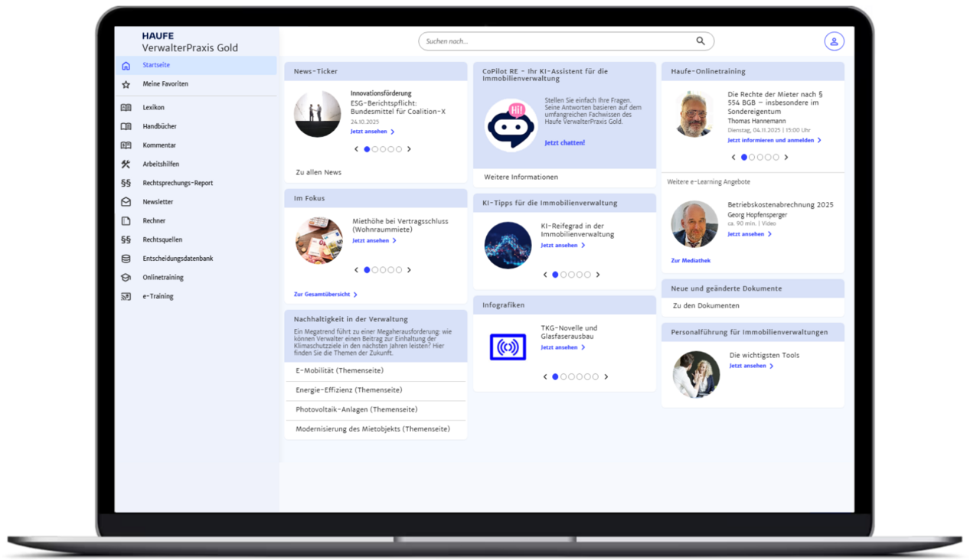Select the second News-Ticker carousel dot
Image resolution: width=980 pixels, height=560 pixels.
[375, 149]
